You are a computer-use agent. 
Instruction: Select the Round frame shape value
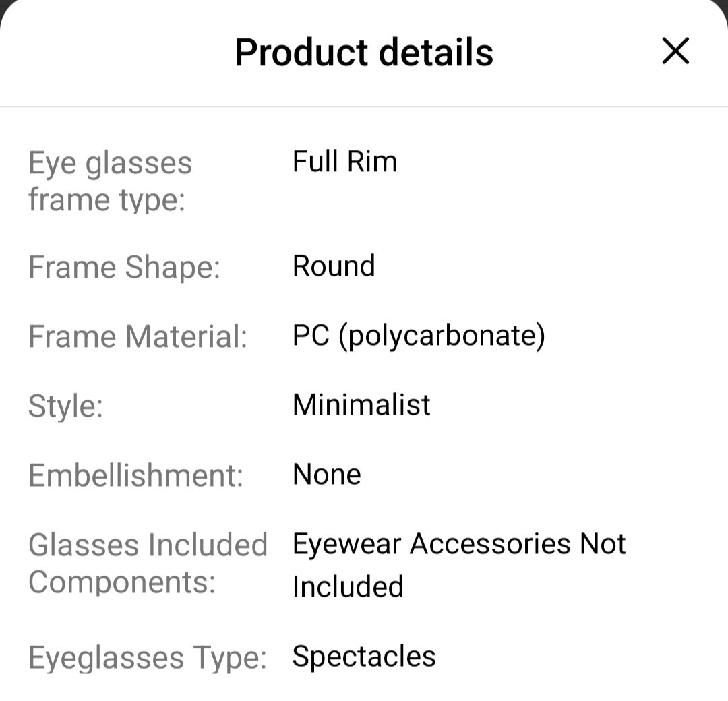[333, 266]
